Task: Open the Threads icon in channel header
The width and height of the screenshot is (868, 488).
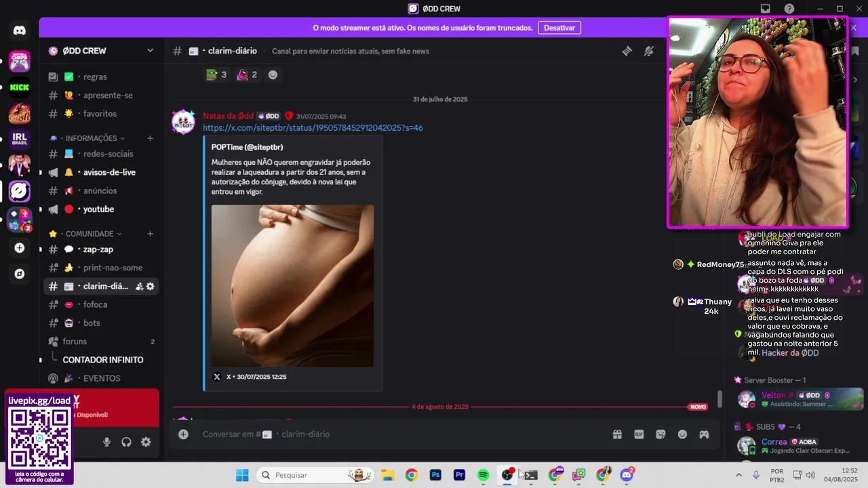Action: [627, 51]
